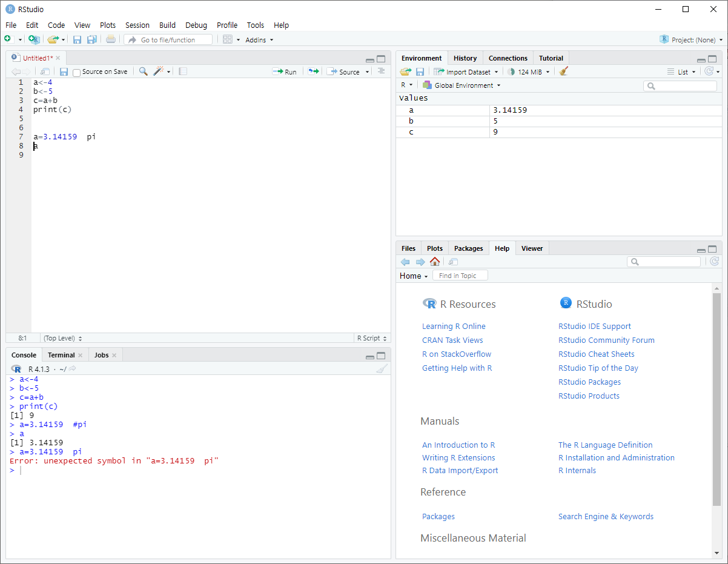Open Import Dataset dropdown
The image size is (728, 564).
click(466, 71)
